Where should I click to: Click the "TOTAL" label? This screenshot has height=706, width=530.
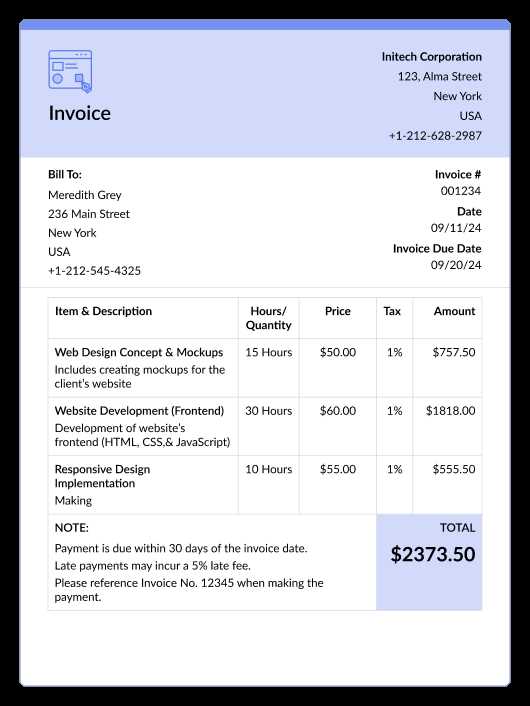458,528
